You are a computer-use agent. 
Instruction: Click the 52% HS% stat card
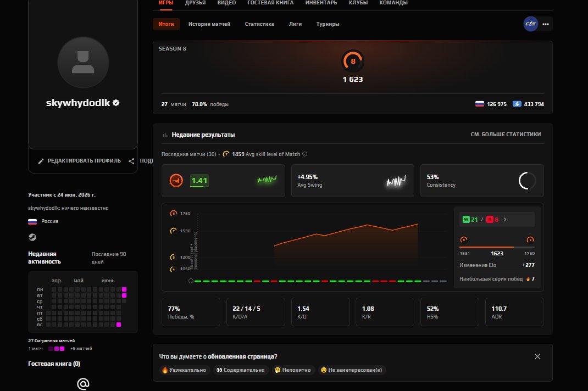click(450, 312)
